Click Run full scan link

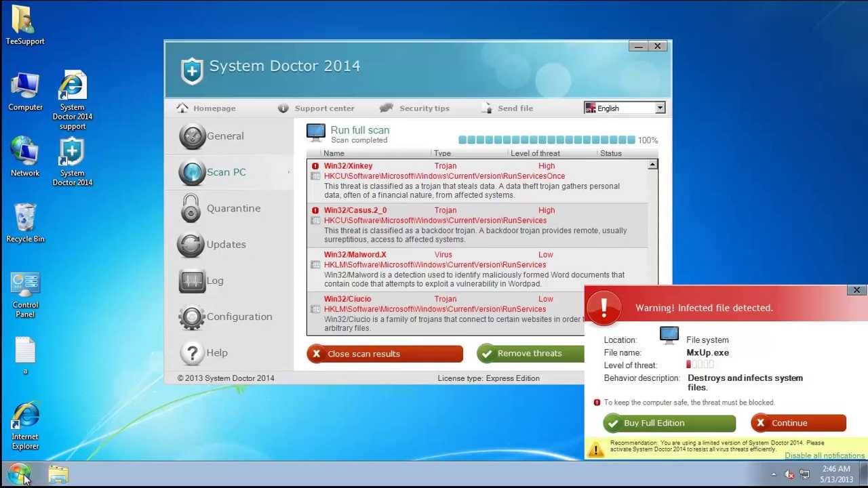coord(360,130)
